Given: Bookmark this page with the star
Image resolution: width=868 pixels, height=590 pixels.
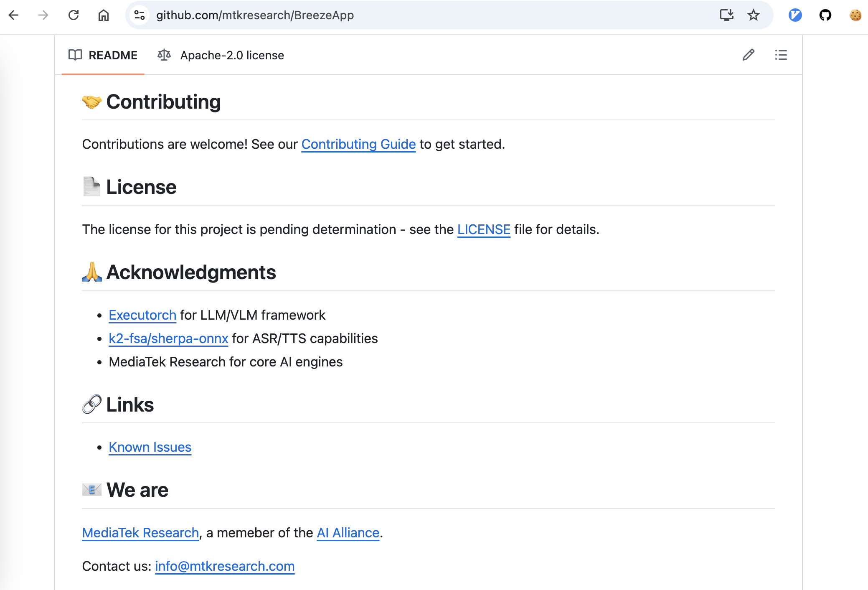Looking at the screenshot, I should [753, 15].
